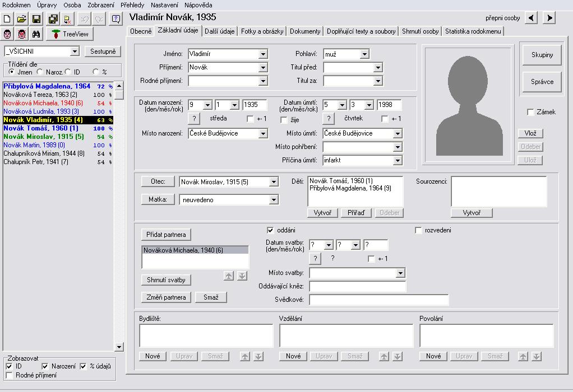Open the Příčina úmrtí dropdown
Screen dimensions: 573x392
tap(398, 161)
